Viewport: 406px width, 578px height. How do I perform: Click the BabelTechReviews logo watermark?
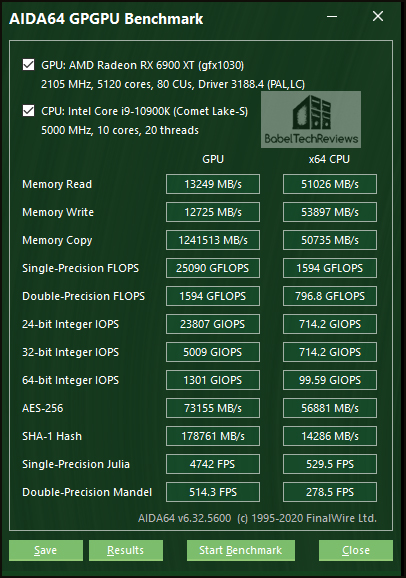311,119
